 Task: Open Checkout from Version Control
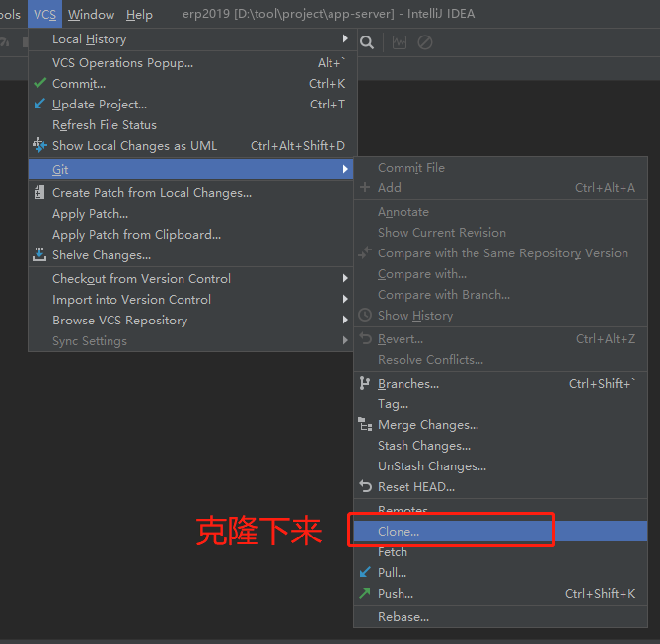tap(190, 278)
